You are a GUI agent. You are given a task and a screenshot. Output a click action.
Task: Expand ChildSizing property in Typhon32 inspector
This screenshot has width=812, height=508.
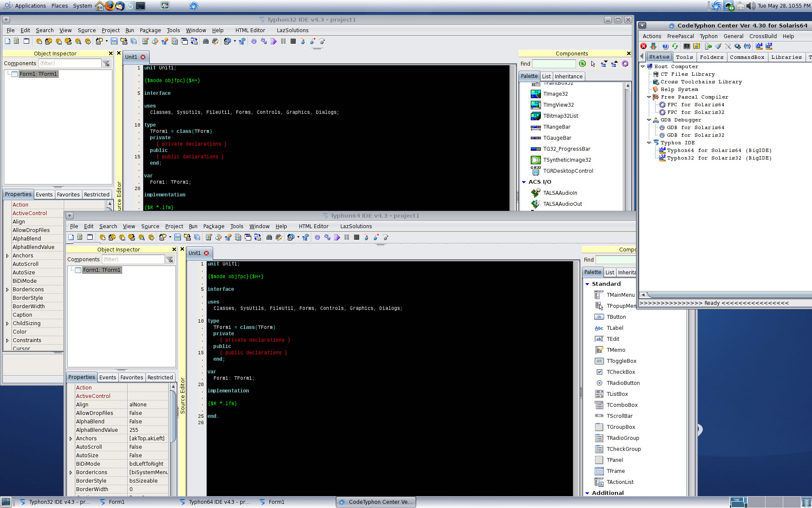coord(8,323)
